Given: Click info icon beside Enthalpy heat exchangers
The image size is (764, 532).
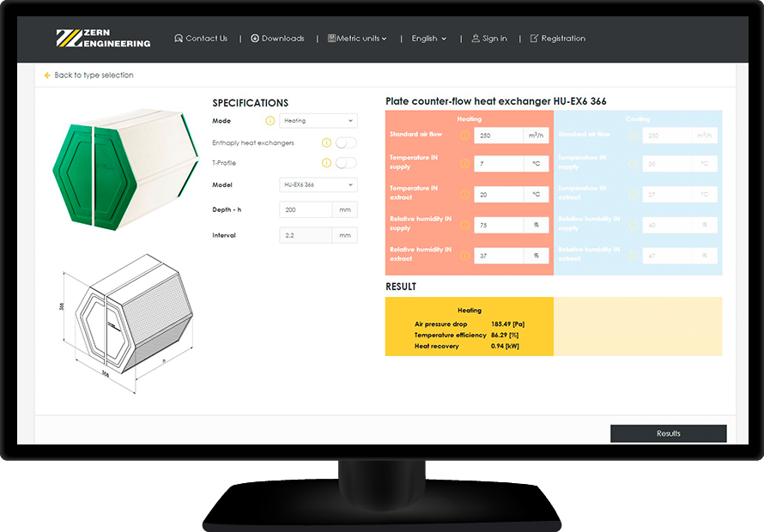Looking at the screenshot, I should (326, 143).
